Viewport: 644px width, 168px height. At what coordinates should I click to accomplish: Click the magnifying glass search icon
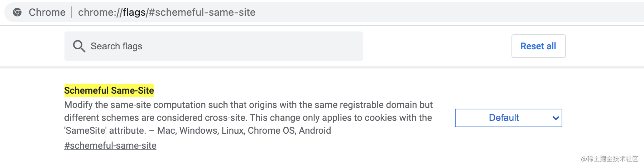79,46
